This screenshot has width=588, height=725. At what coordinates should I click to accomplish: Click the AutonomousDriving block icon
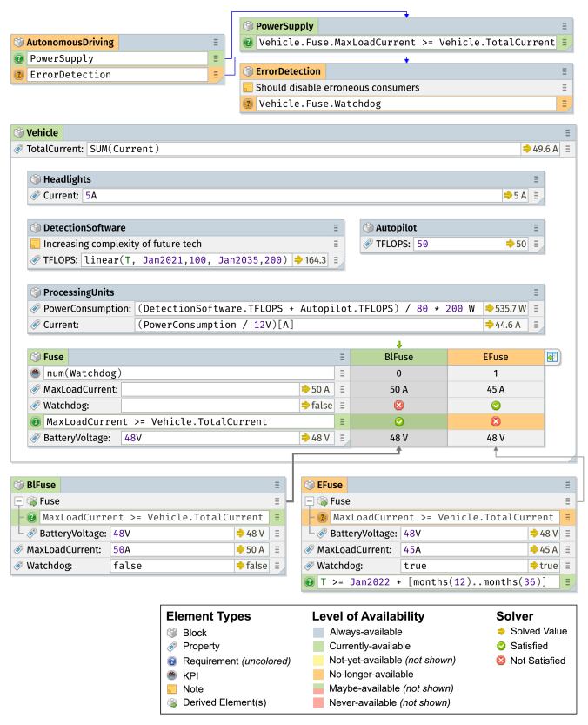coord(18,42)
